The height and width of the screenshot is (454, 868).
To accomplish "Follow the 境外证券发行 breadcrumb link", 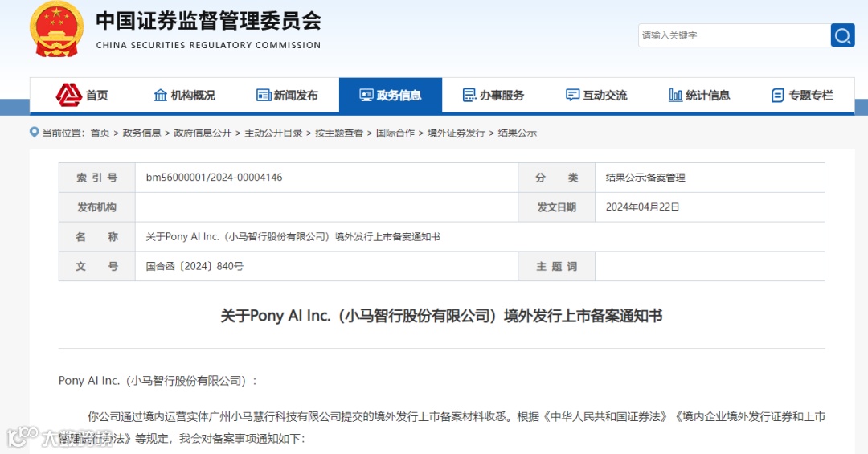I will pyautogui.click(x=457, y=133).
